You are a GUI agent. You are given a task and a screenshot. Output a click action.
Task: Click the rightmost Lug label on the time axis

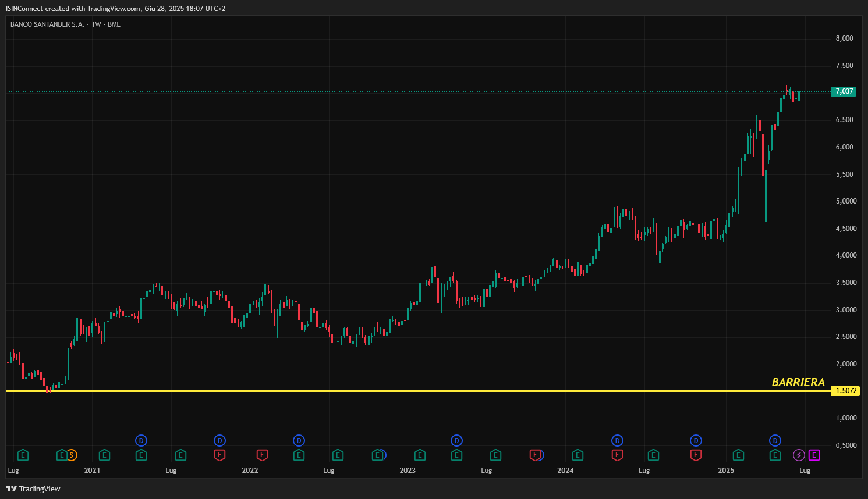pos(805,471)
